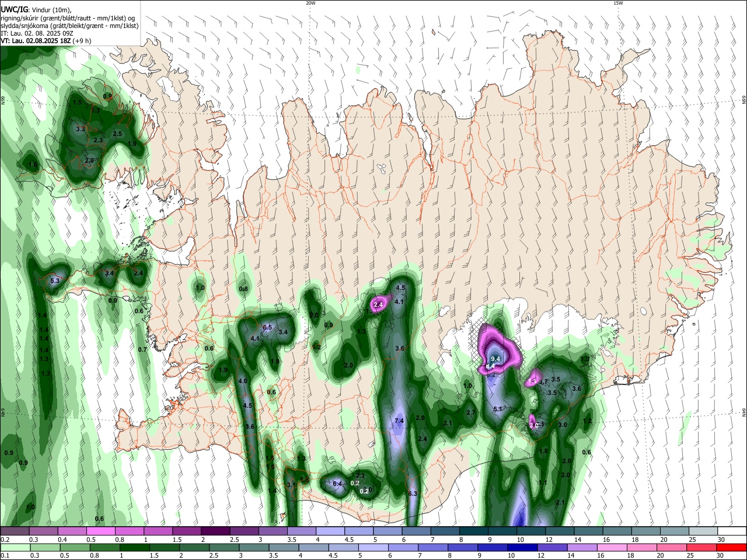Click the coral 25 swatch in lower legend row

pos(703,547)
